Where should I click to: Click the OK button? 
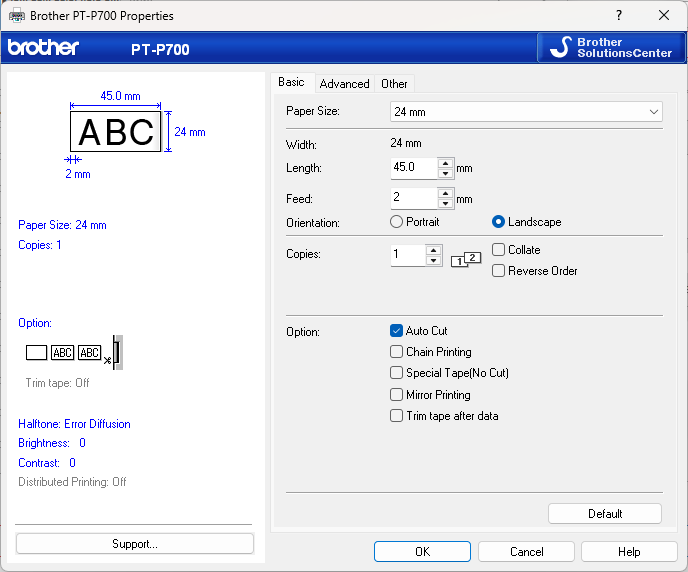[x=422, y=551]
